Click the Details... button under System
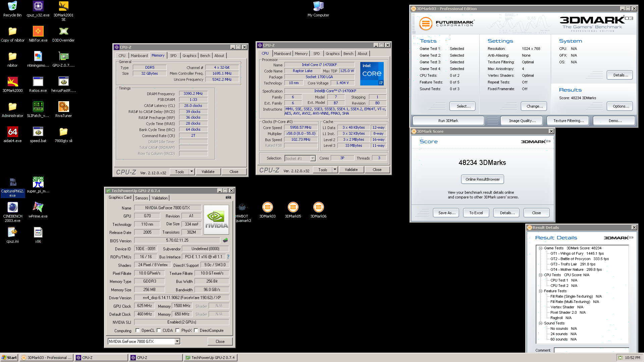The image size is (644, 362). point(620,75)
